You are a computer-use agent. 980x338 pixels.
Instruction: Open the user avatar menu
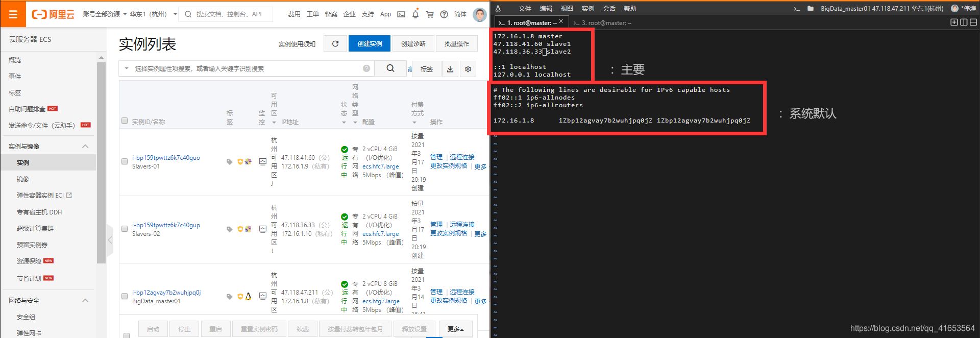tap(480, 14)
